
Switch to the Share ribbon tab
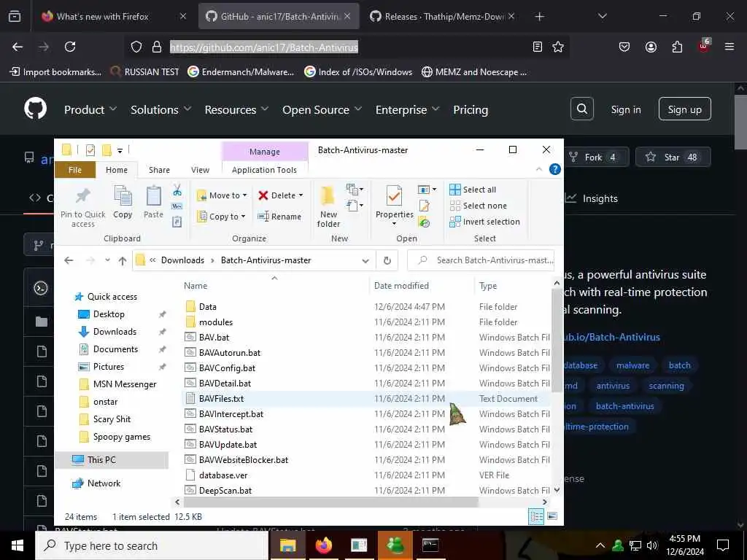pyautogui.click(x=159, y=170)
